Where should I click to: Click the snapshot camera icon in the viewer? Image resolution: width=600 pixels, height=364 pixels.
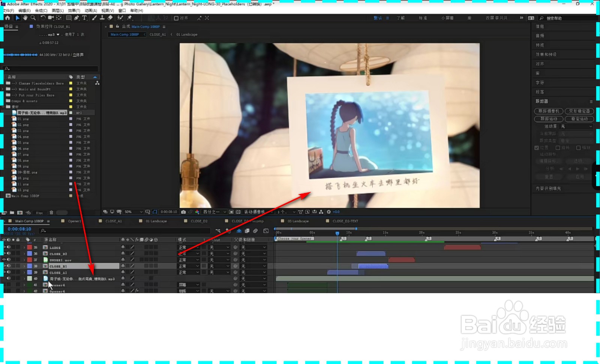pos(183,212)
